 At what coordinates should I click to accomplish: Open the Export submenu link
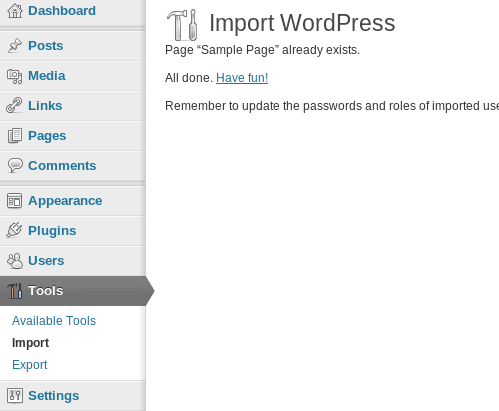click(30, 365)
